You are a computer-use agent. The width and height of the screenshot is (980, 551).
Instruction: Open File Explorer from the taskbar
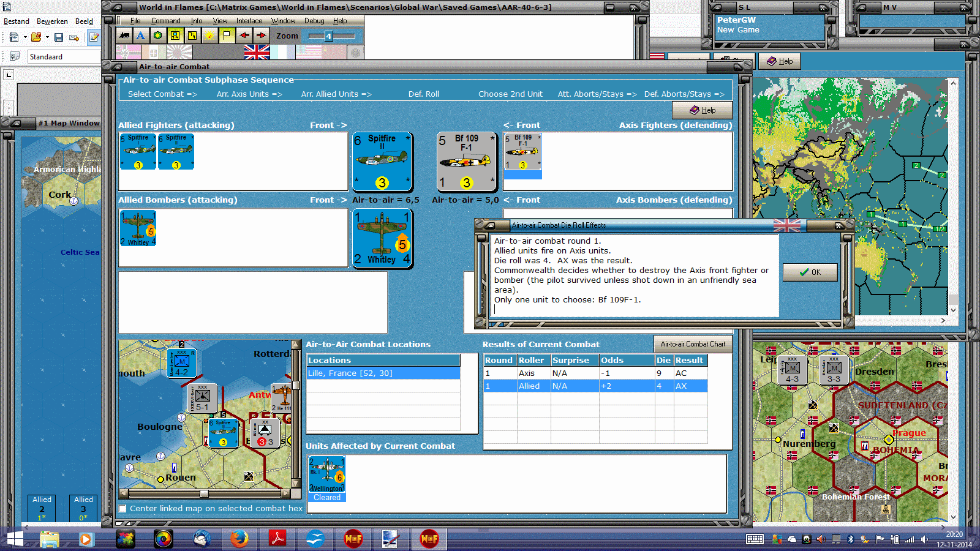coord(50,539)
